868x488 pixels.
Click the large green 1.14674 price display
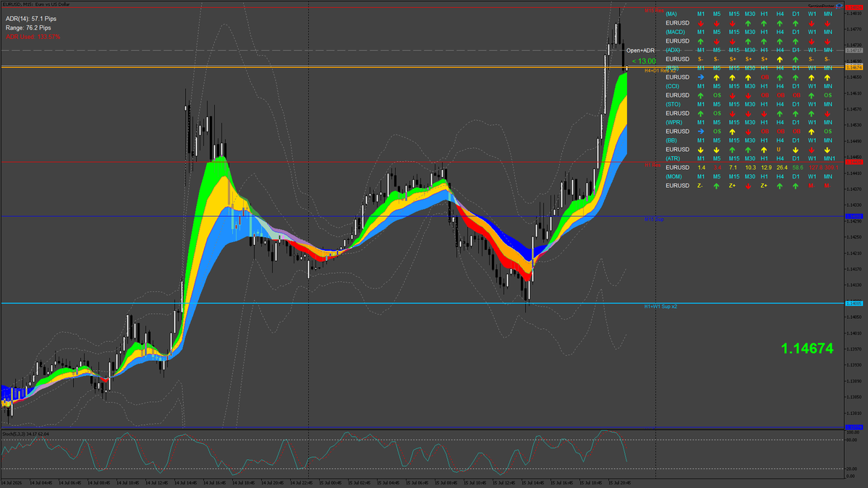tap(807, 348)
